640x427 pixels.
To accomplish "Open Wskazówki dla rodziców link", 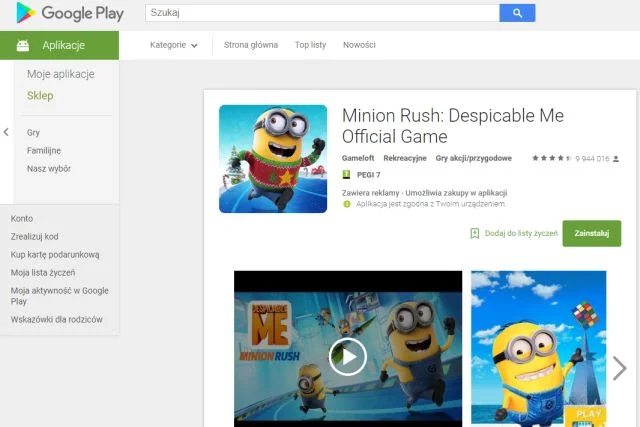I will pos(57,319).
